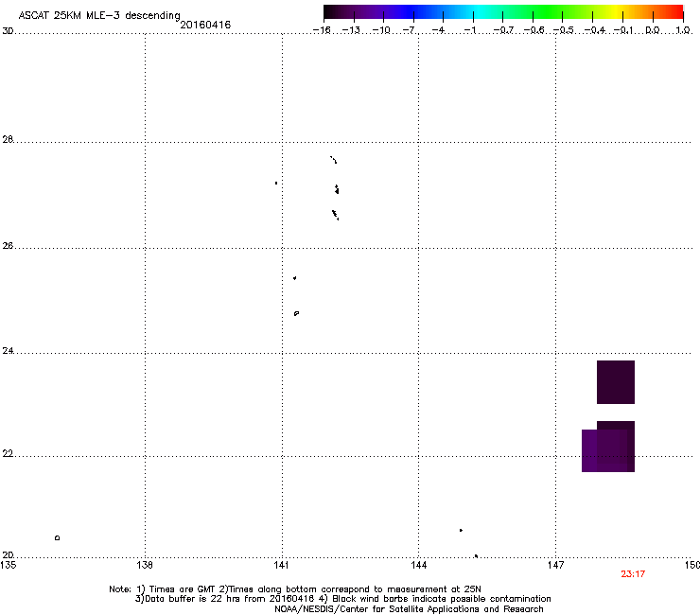
Task: Click the longitude 138 axis label
Action: tap(145, 566)
